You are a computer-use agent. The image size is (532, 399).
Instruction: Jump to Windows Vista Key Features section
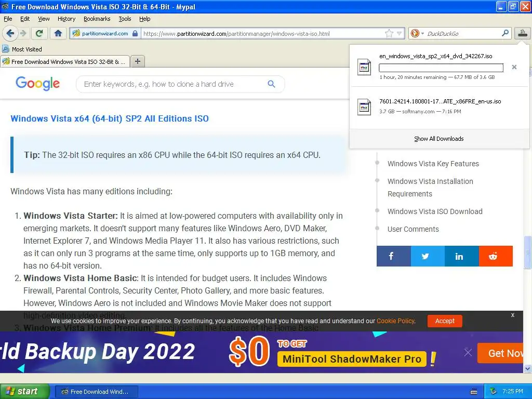[x=433, y=164]
